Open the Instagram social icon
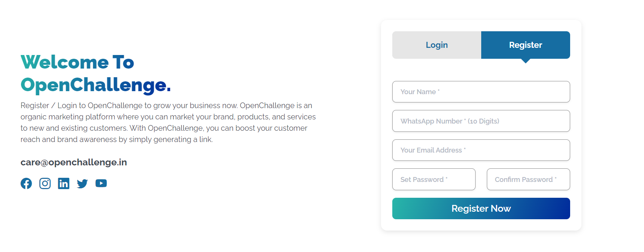Viewport: 644px width, 252px height. [x=45, y=183]
